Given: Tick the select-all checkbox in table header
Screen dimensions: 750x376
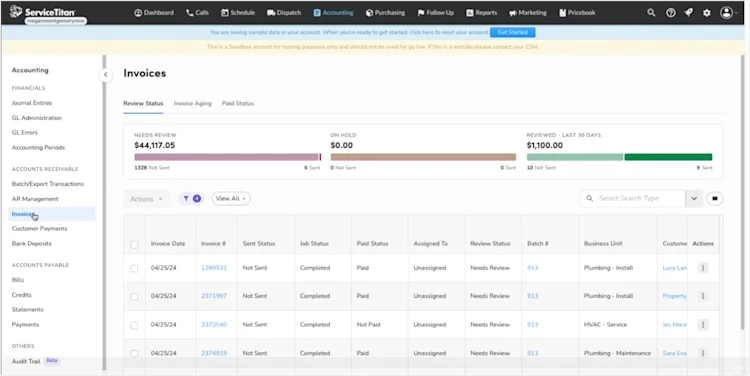Looking at the screenshot, I should [x=134, y=244].
